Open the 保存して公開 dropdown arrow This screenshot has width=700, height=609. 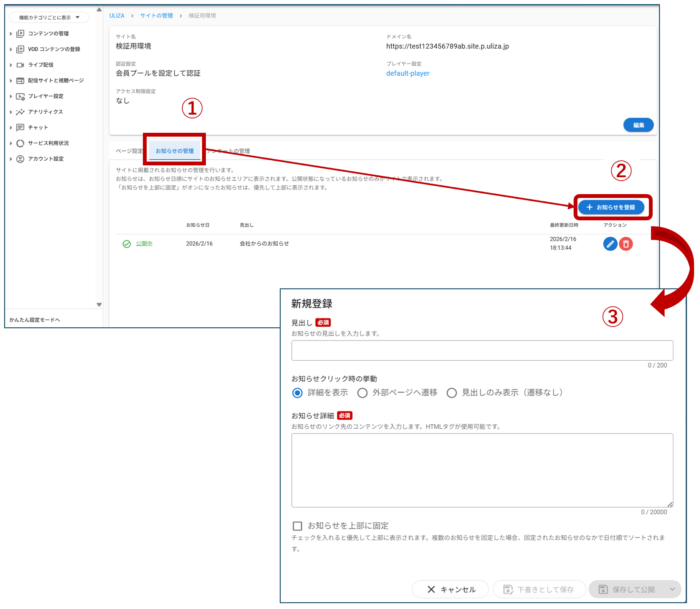pyautogui.click(x=672, y=589)
